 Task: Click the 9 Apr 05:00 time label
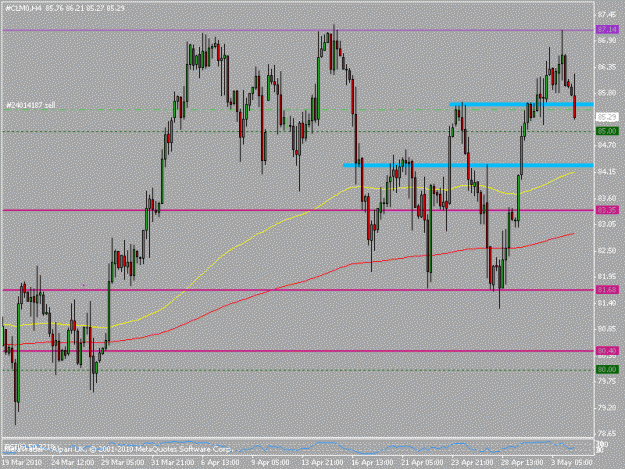(x=270, y=463)
